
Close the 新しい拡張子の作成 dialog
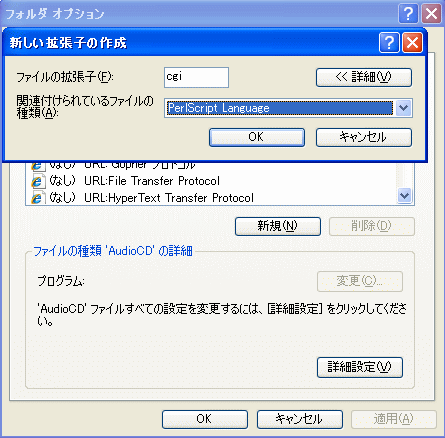[x=412, y=43]
